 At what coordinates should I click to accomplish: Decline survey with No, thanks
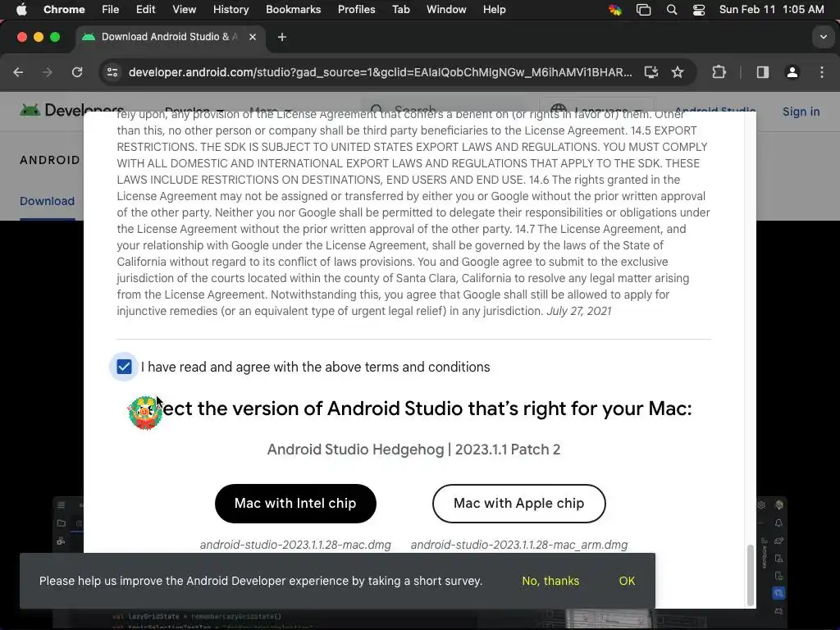tap(550, 581)
